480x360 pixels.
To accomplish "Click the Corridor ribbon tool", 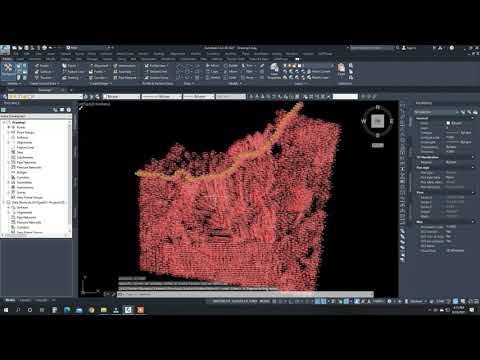I will [x=98, y=78].
